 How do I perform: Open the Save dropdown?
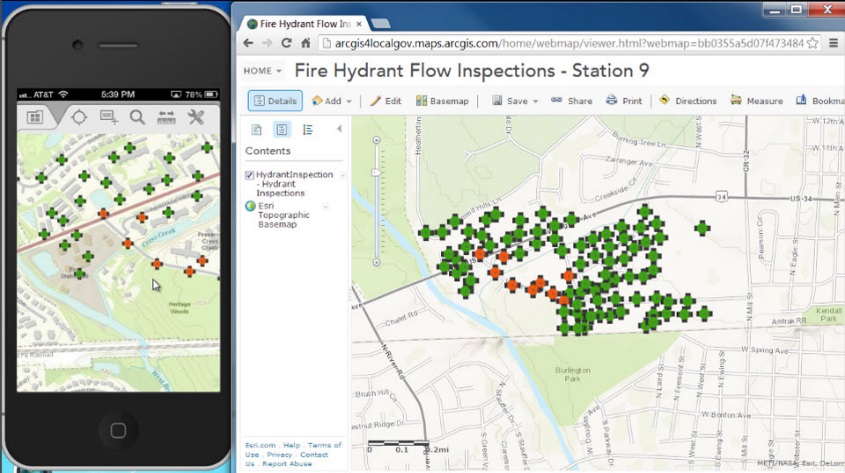point(515,101)
